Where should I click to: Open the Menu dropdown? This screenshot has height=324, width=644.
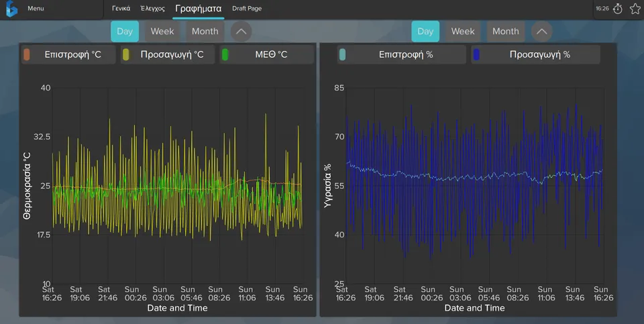pos(36,8)
